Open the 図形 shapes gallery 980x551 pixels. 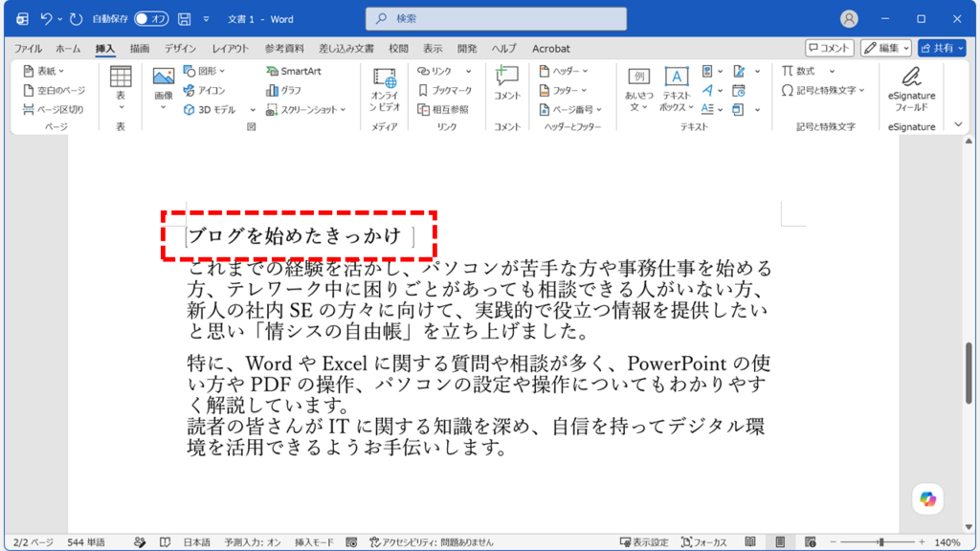[x=205, y=71]
